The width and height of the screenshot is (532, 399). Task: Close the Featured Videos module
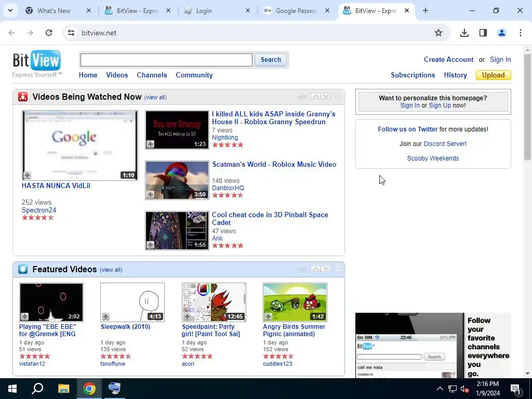338,269
